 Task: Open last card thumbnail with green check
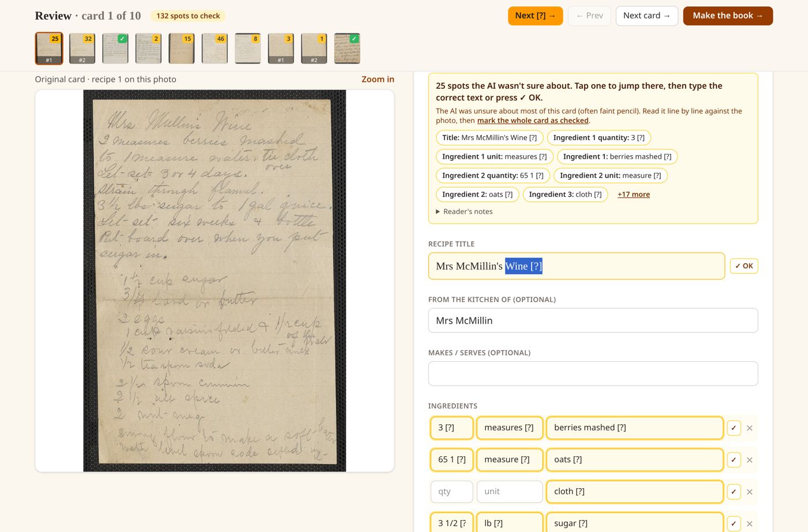(x=347, y=48)
